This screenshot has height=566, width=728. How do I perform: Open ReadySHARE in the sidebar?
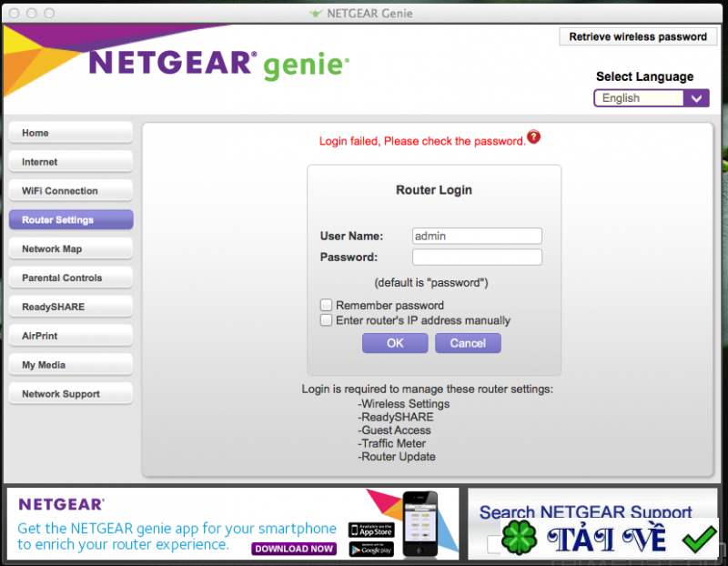pos(71,307)
